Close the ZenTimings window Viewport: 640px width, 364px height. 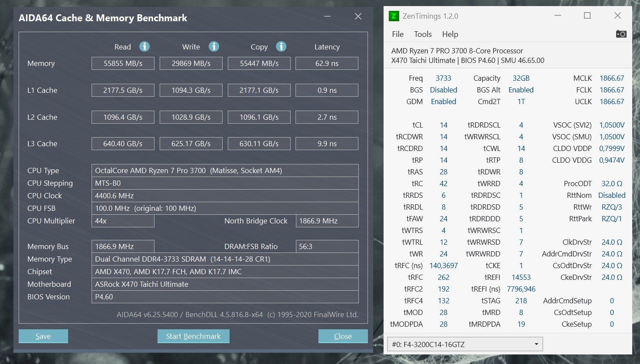617,16
